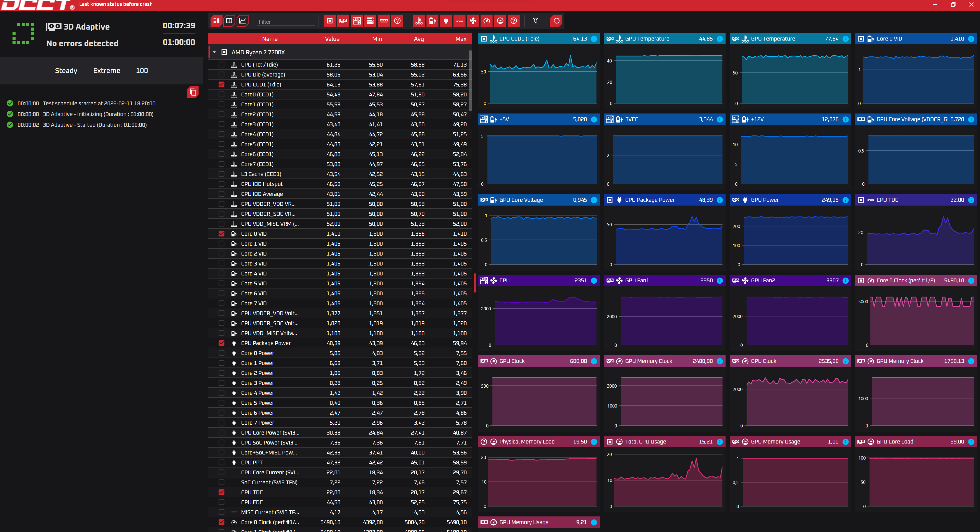Toggle the power plug sensor filter icon
Viewport: 980px width, 532px height.
click(446, 21)
